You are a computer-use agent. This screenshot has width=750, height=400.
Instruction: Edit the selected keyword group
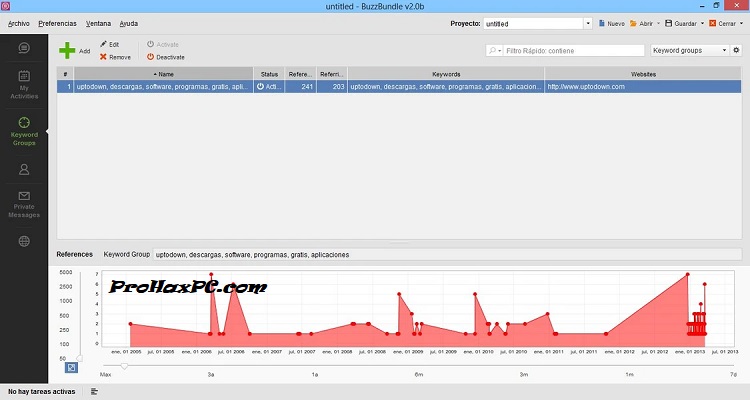pyautogui.click(x=110, y=44)
